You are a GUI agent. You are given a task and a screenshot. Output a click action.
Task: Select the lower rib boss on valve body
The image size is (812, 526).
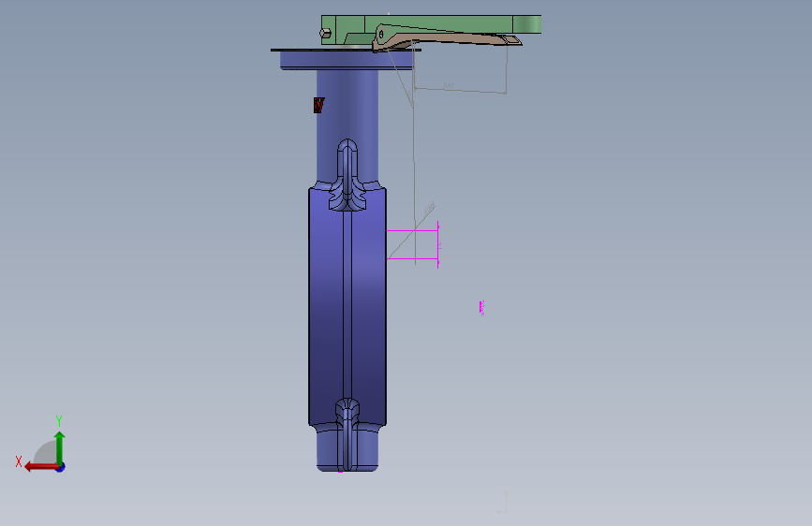click(x=347, y=434)
